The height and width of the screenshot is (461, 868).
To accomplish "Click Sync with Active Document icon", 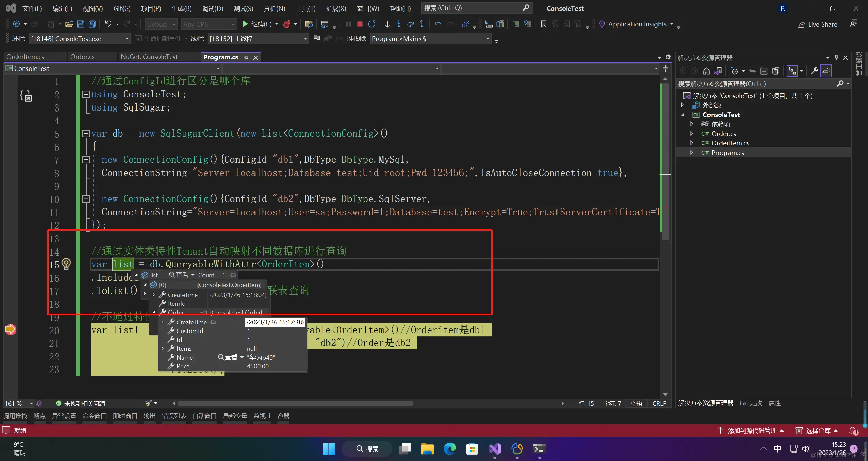I will click(x=752, y=71).
